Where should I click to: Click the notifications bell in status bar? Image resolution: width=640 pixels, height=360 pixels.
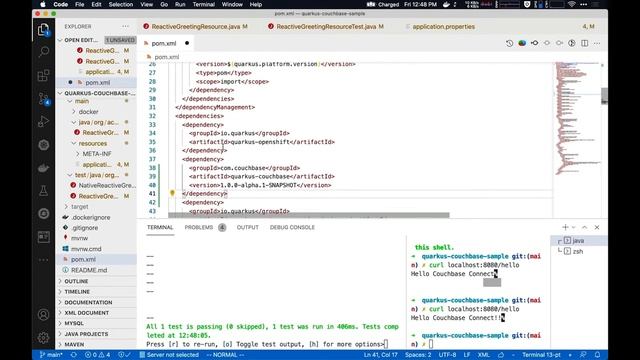tap(598, 355)
